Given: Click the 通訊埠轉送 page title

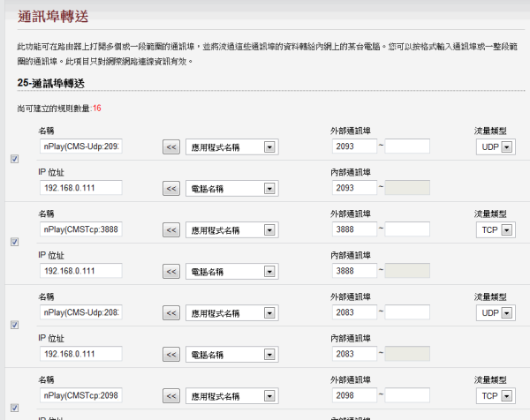Looking at the screenshot, I should click(53, 16).
